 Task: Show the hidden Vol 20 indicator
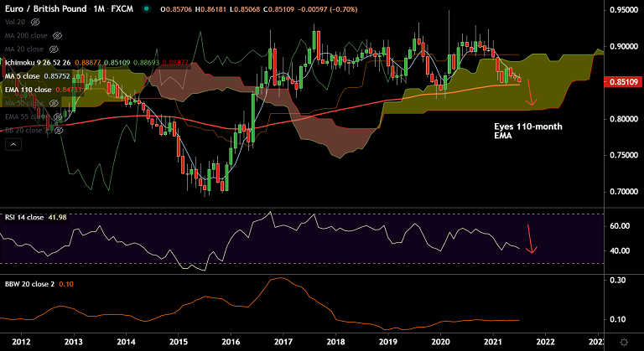35,22
